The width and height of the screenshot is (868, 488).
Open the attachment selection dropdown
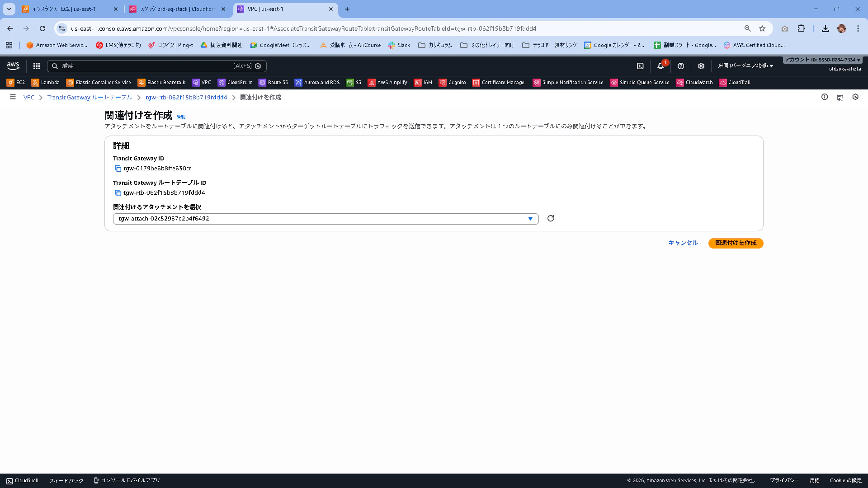[325, 219]
